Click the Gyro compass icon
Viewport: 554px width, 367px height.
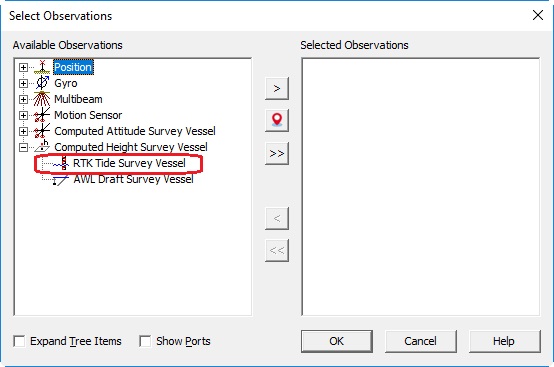(x=42, y=83)
